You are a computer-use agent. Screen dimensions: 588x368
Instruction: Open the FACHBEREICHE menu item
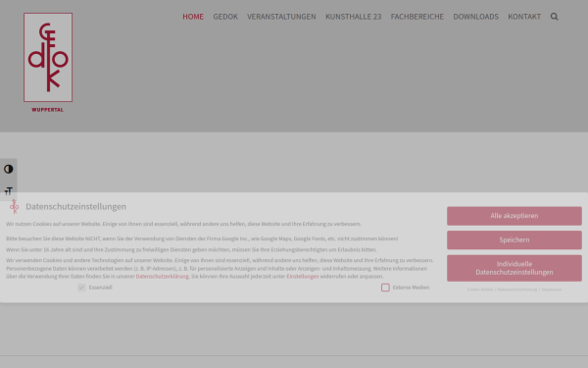[x=417, y=17]
